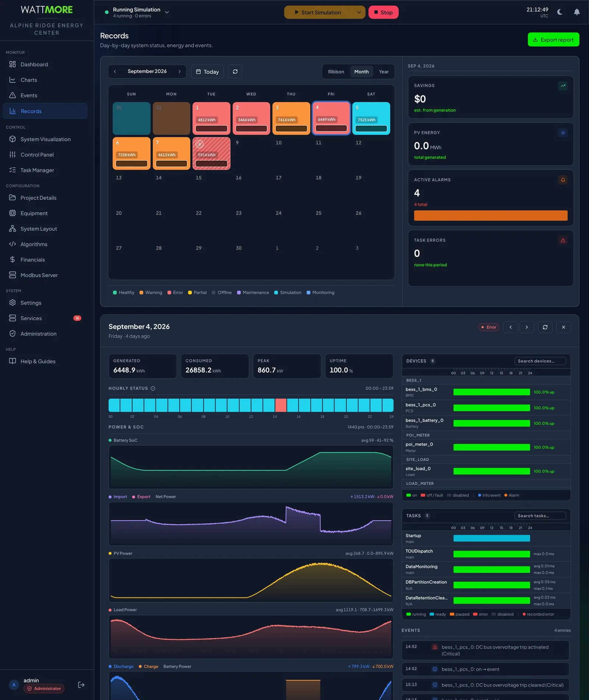Close the September 4 detail panel
589x700 pixels.
point(564,327)
